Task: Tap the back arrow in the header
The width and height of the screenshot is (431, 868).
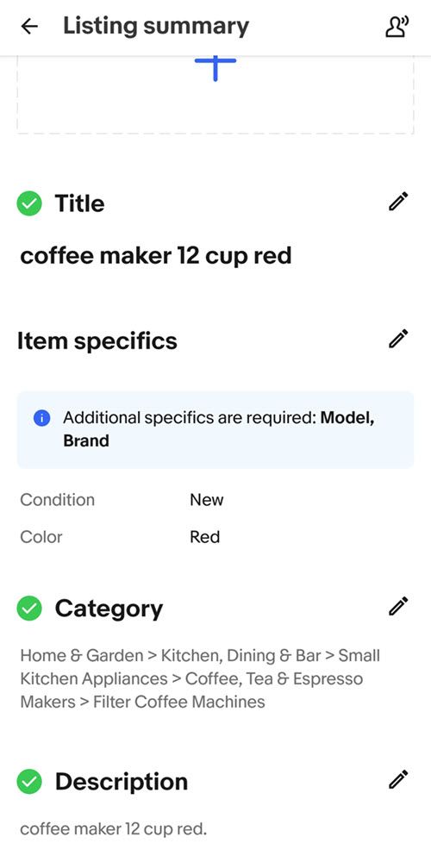Action: [29, 26]
